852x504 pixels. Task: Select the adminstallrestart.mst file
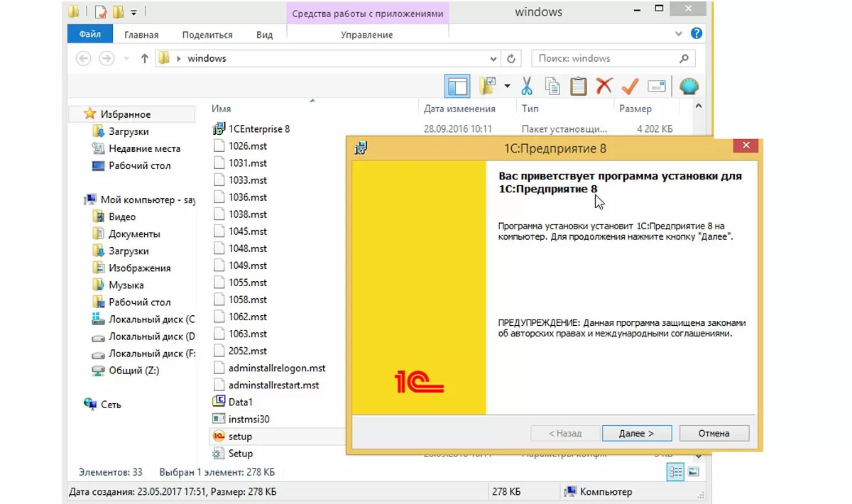coord(266,385)
